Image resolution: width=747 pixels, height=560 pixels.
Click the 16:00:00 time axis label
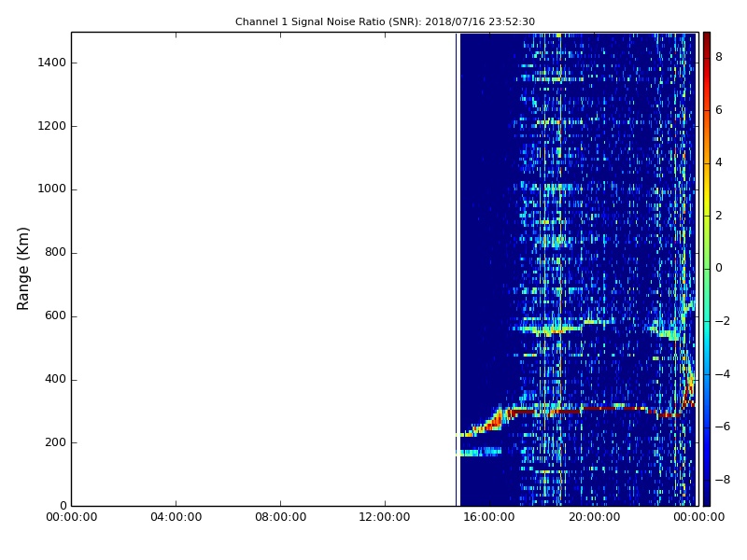tap(489, 517)
